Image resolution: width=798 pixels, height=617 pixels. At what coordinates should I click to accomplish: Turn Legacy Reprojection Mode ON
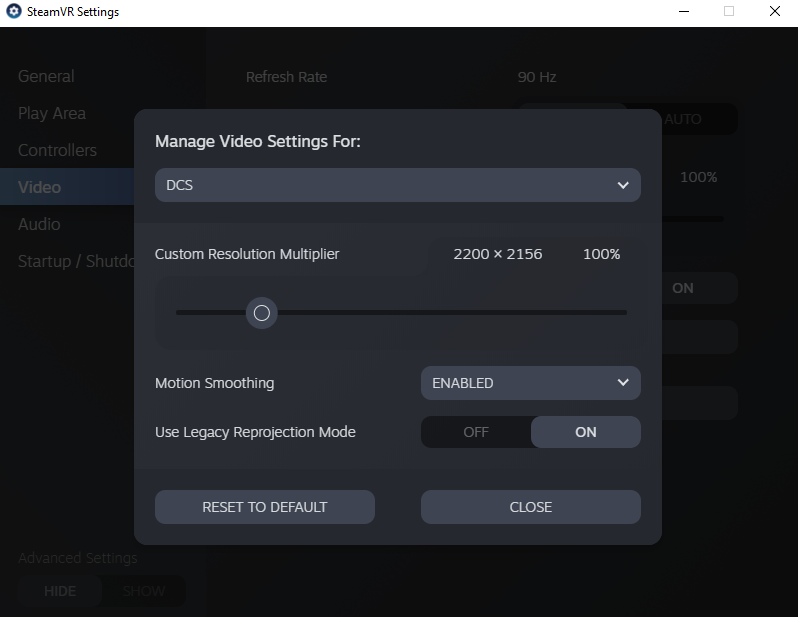pos(585,432)
